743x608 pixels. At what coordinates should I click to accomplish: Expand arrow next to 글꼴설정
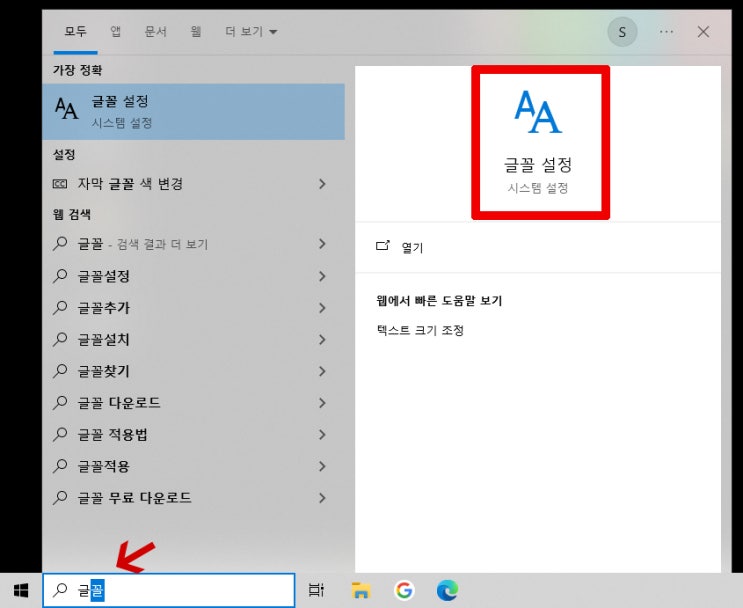(x=322, y=276)
